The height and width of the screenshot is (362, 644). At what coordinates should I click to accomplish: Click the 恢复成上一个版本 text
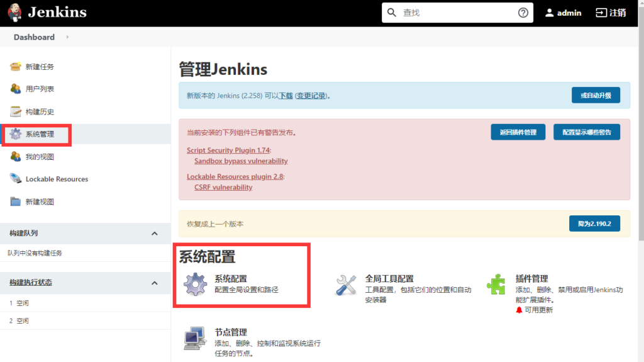pos(215,223)
